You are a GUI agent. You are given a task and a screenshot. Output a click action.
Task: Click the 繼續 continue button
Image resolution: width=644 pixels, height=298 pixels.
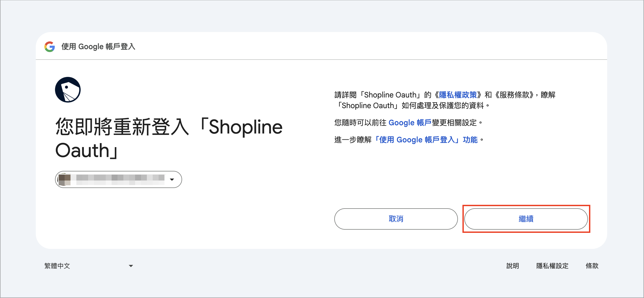pyautogui.click(x=526, y=219)
